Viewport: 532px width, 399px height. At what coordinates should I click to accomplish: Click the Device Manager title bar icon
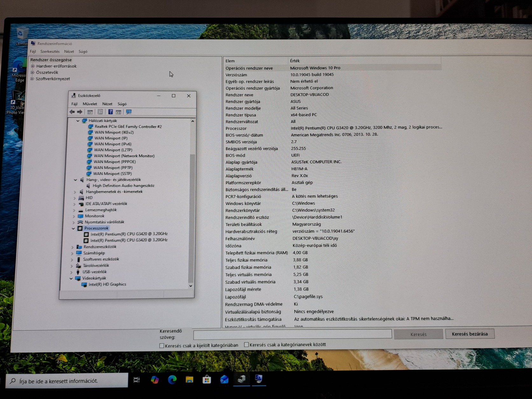[x=73, y=95]
